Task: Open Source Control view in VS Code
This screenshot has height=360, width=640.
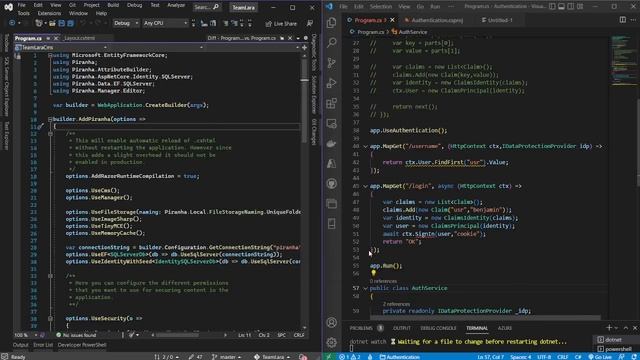Action: [331, 62]
